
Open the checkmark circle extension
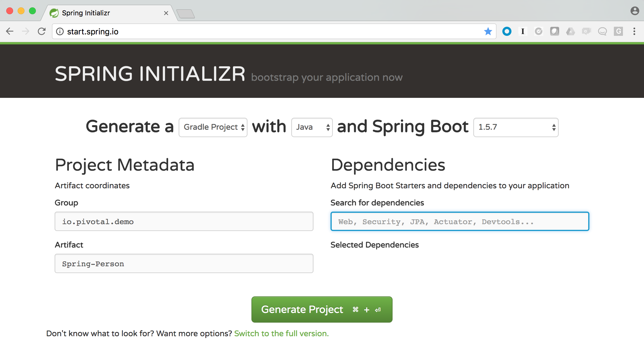tap(539, 31)
